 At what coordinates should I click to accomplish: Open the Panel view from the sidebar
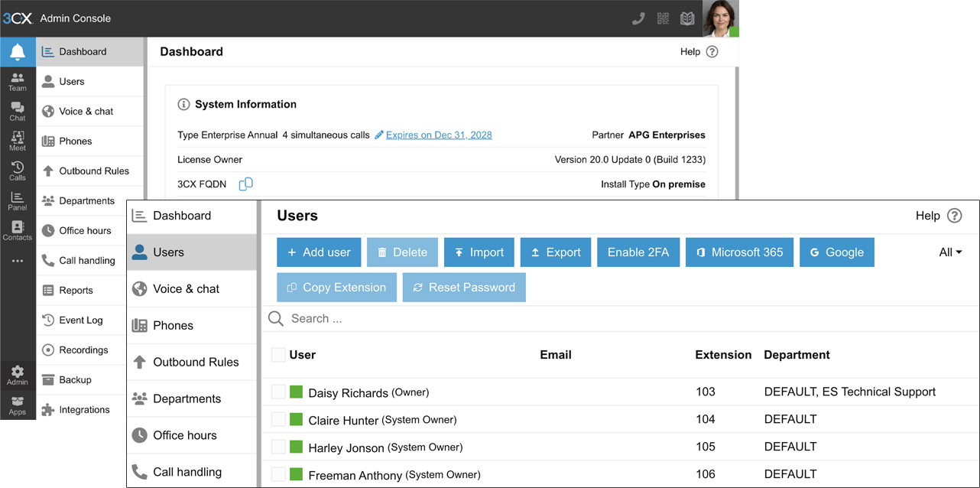[x=17, y=200]
